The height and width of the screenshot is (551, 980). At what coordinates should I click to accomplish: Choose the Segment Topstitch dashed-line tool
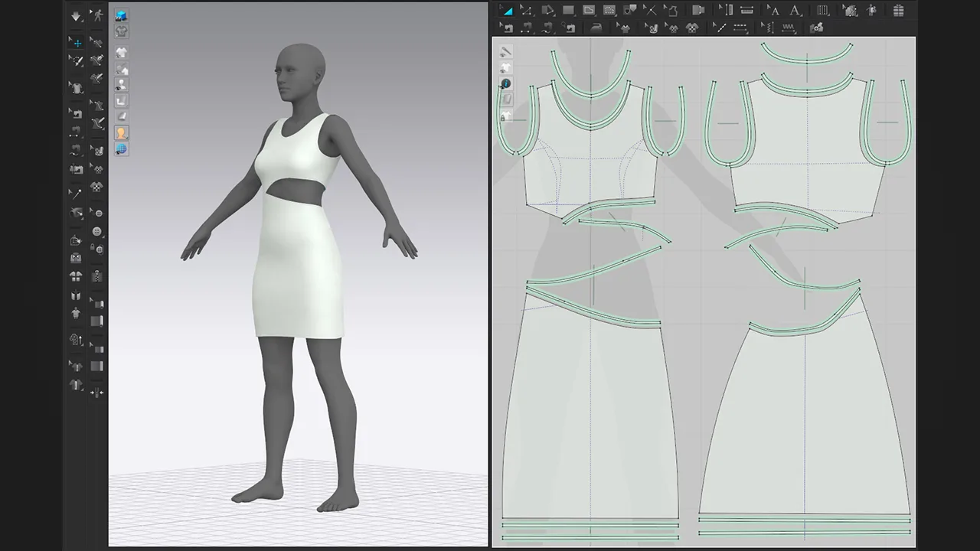point(740,28)
